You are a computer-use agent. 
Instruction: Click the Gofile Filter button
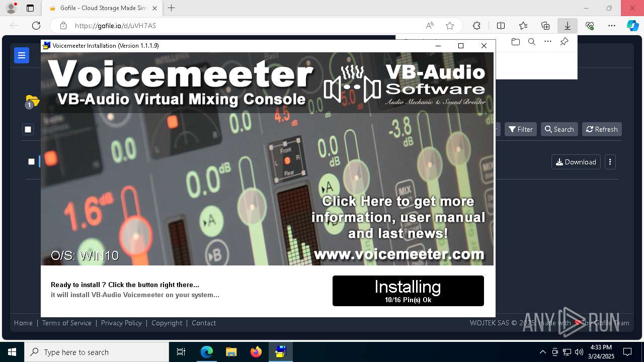(x=521, y=129)
